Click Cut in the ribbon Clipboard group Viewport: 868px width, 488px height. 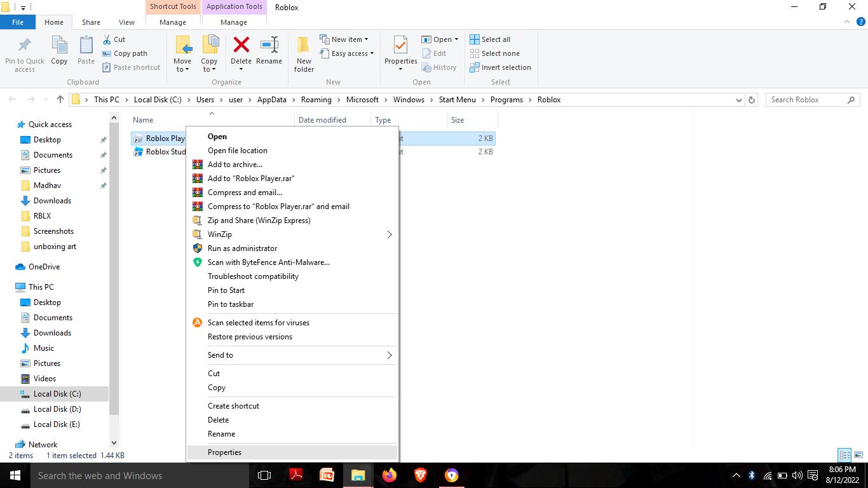pos(114,39)
